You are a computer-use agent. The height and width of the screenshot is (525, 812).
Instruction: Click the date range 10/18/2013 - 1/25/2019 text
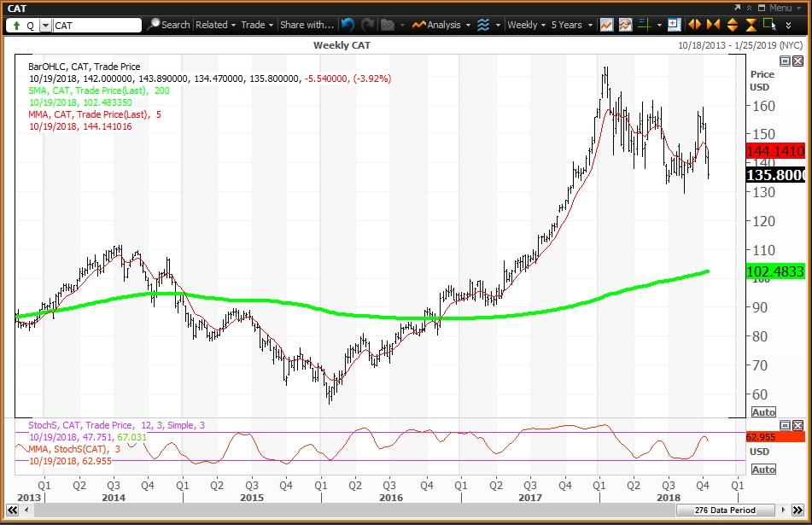pyautogui.click(x=740, y=45)
